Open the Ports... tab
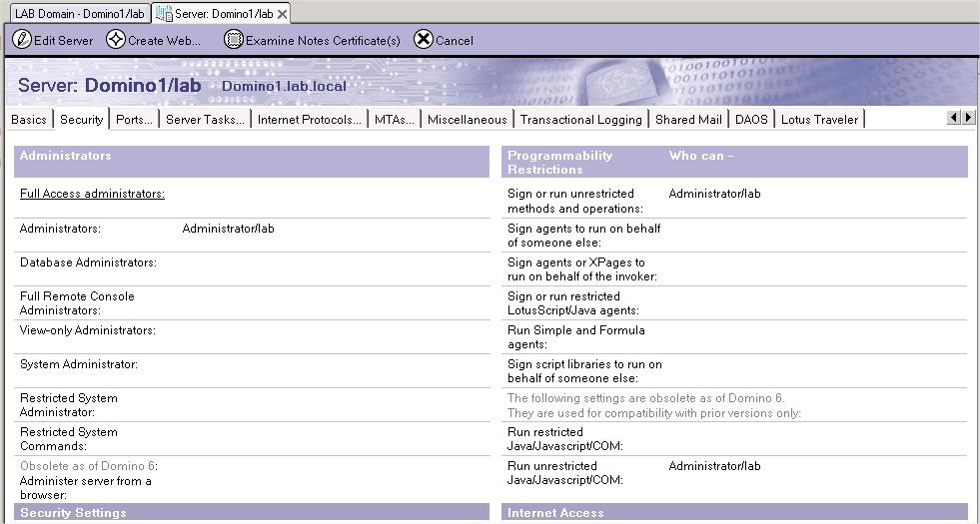 [x=134, y=119]
